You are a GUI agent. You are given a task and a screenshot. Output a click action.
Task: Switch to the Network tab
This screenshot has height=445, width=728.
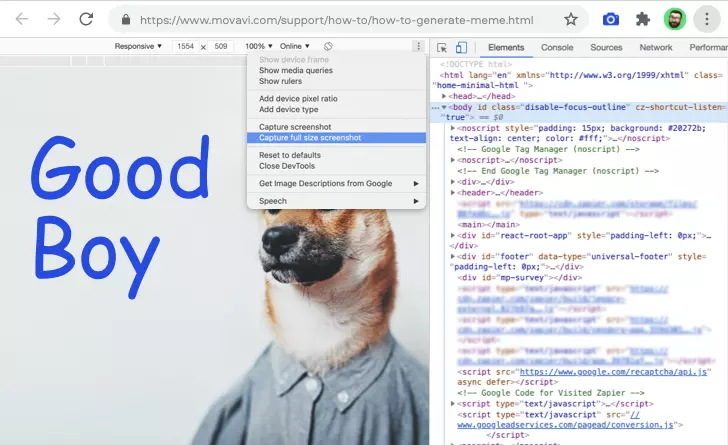pos(656,47)
